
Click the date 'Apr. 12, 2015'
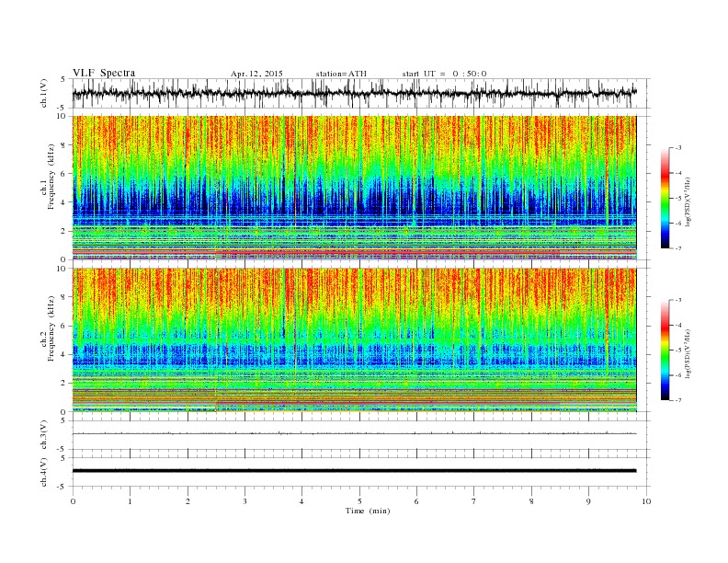pyautogui.click(x=256, y=74)
